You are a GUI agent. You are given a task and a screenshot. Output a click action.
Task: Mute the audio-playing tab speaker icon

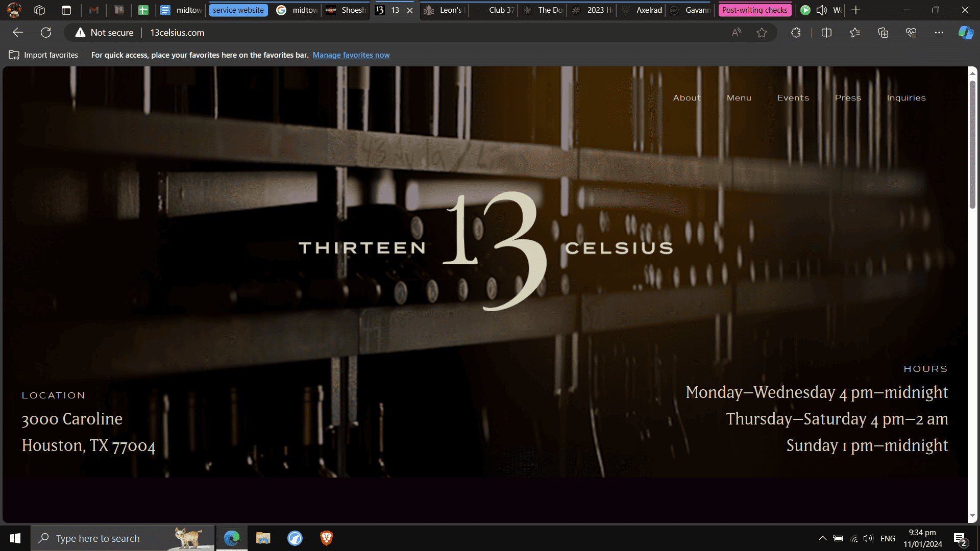pos(821,10)
